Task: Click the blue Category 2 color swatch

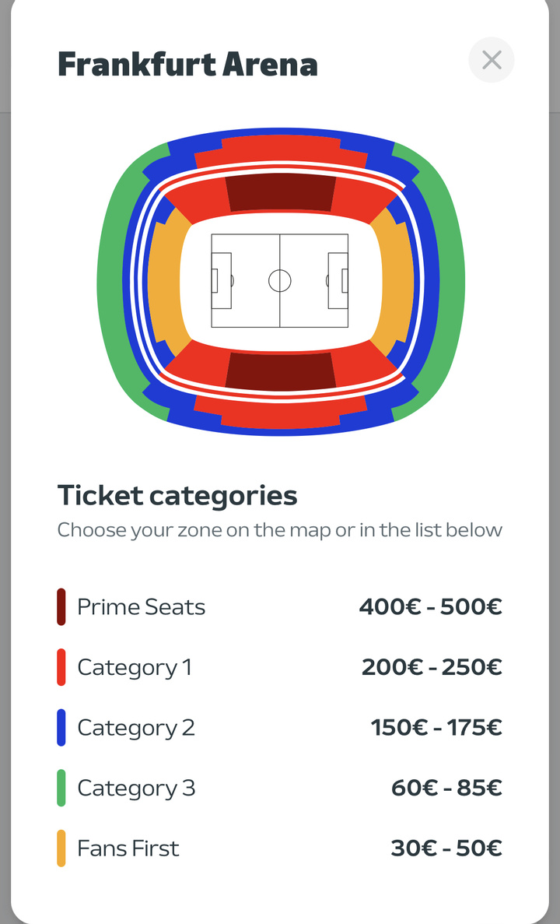Action: (61, 727)
